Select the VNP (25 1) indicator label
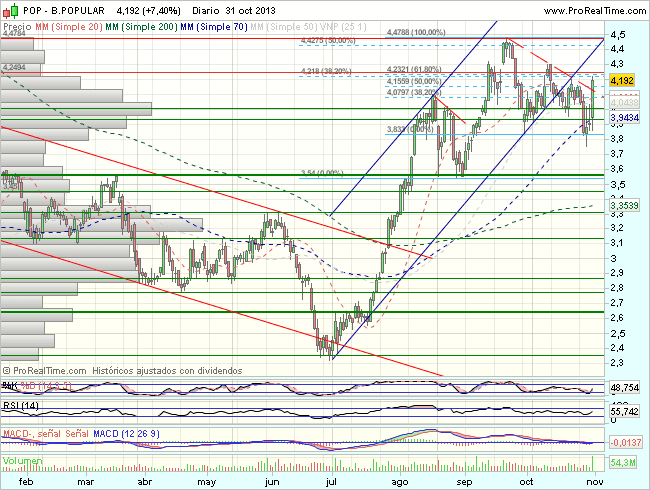650x490 pixels. [x=343, y=27]
